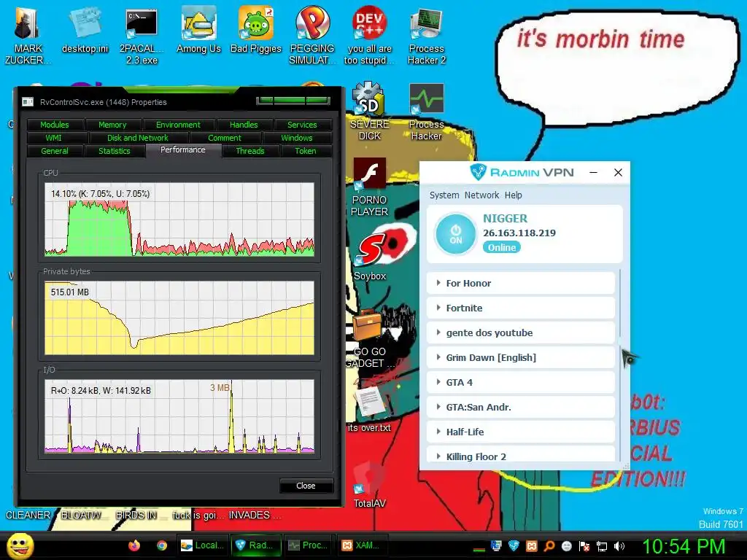The image size is (747, 560).
Task: Click the XAMPP tray icon
Action: click(x=532, y=545)
